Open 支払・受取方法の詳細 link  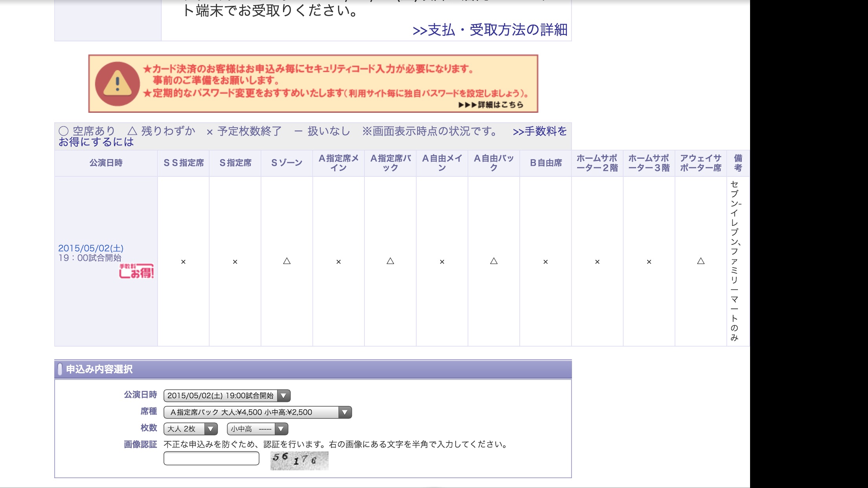point(490,30)
